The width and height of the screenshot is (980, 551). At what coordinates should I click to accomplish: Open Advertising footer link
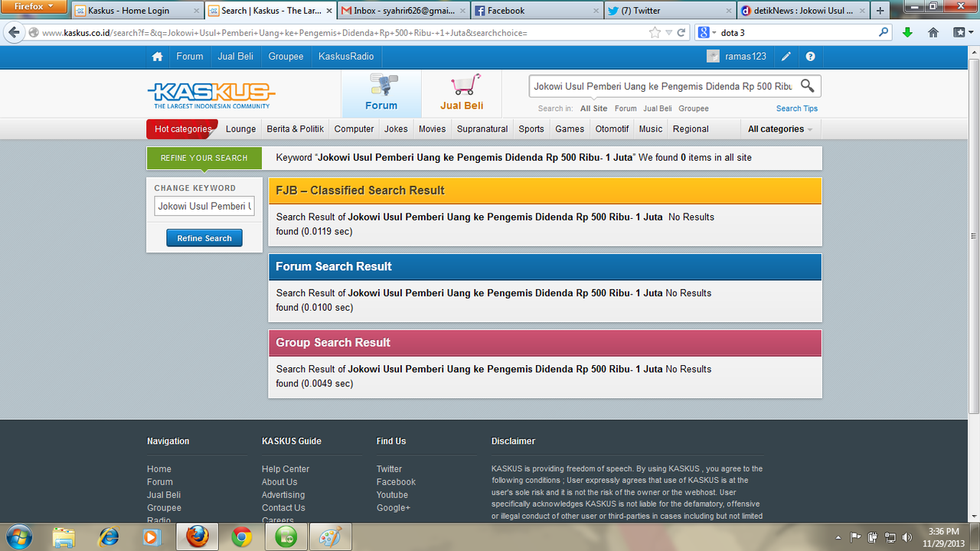coord(283,495)
